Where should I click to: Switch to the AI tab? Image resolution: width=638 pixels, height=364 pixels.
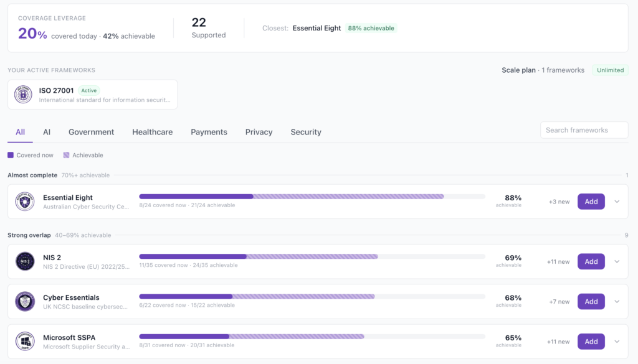pyautogui.click(x=47, y=132)
